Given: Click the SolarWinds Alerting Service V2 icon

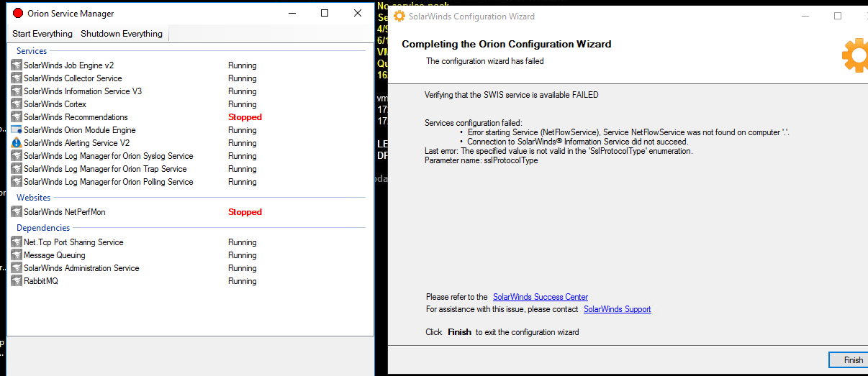Looking at the screenshot, I should 17,143.
